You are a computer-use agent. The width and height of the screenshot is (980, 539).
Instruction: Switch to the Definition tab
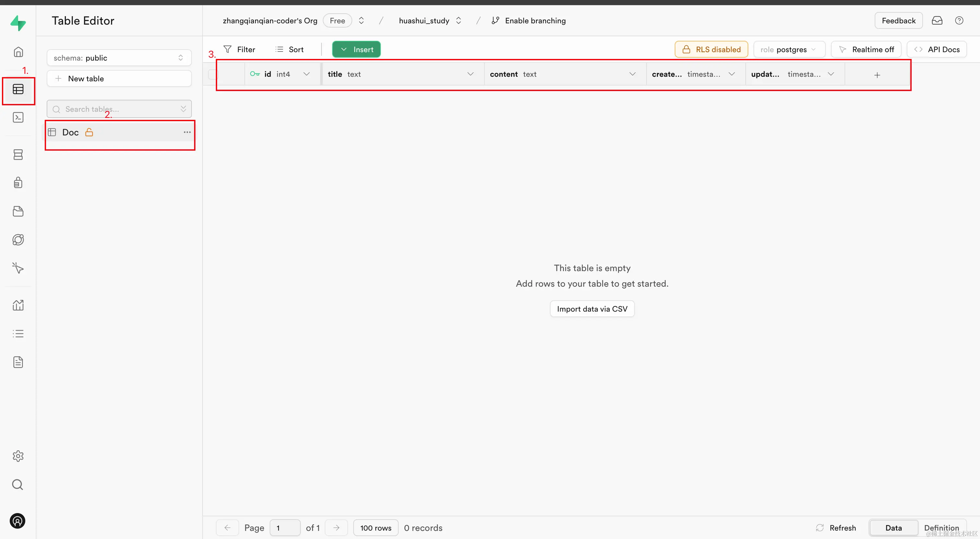(x=941, y=528)
